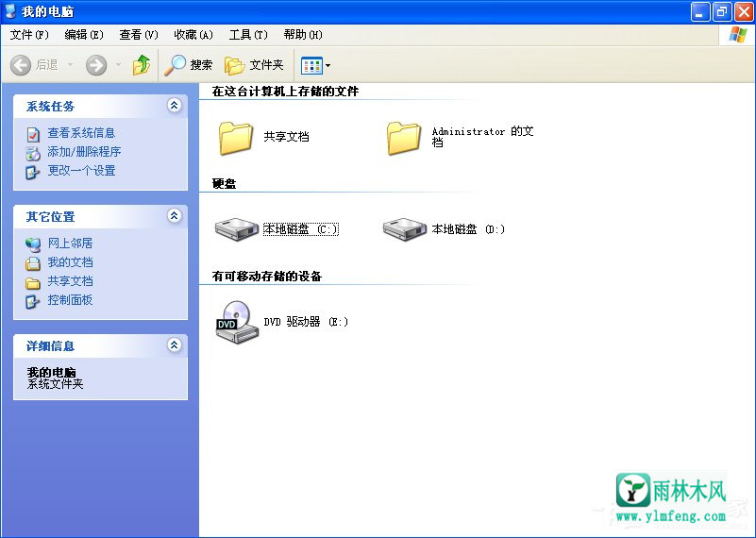The image size is (756, 538).
Task: Click the Forward green arrow icon
Action: pos(96,64)
